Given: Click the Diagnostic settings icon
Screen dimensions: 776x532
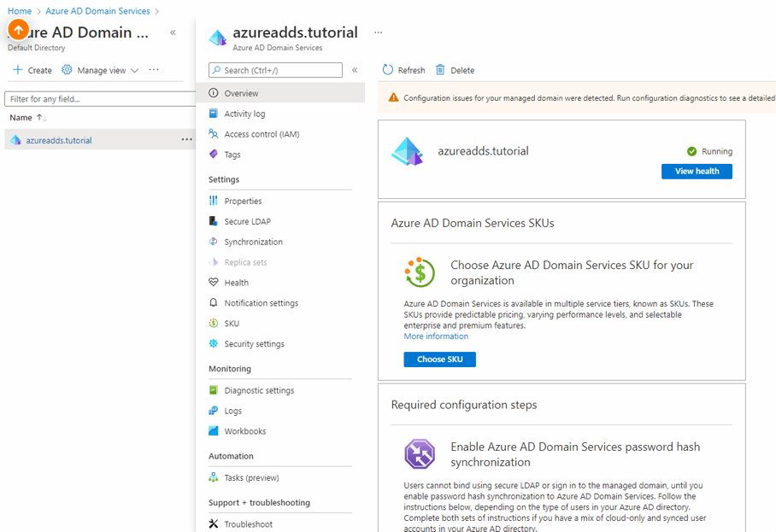Looking at the screenshot, I should (x=214, y=389).
